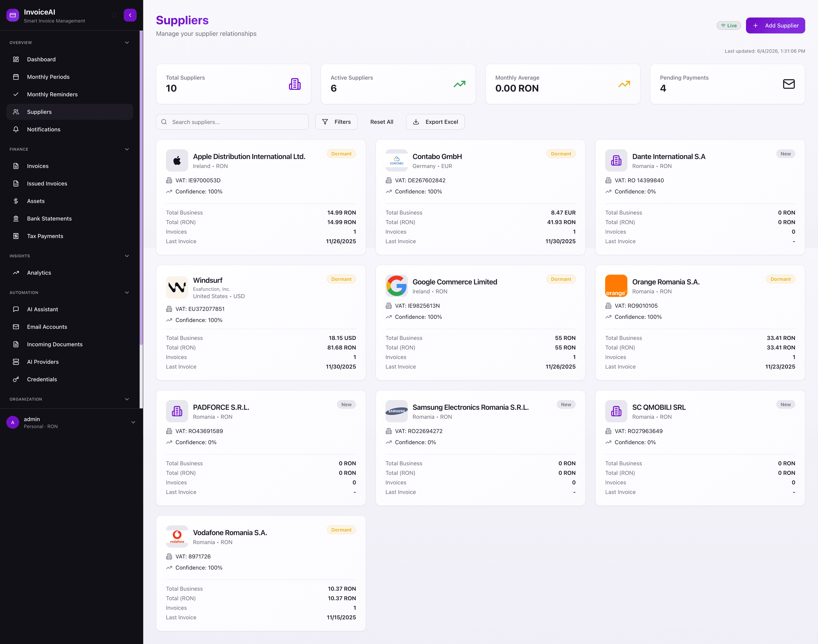Click Dormant badge on Vodafone Romania card

[341, 530]
